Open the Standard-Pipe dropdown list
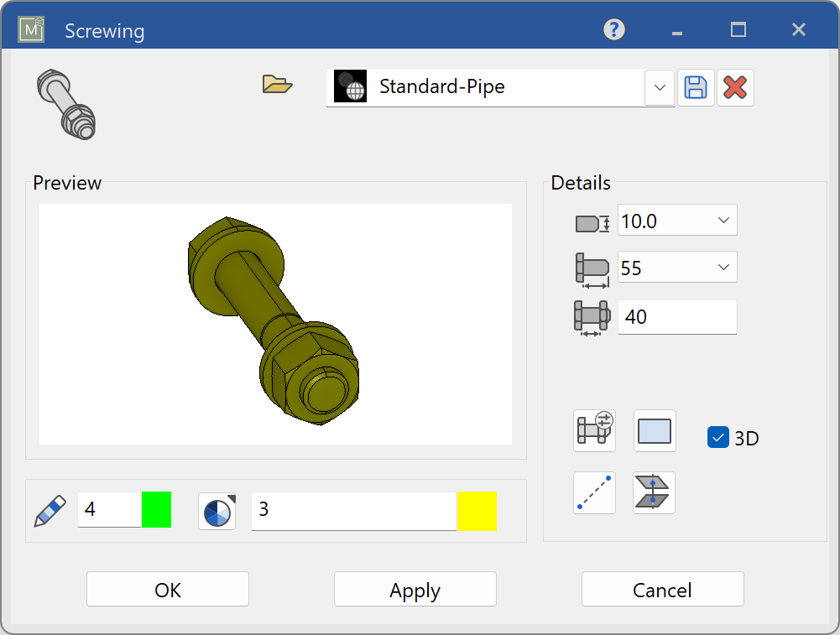 pyautogui.click(x=660, y=86)
